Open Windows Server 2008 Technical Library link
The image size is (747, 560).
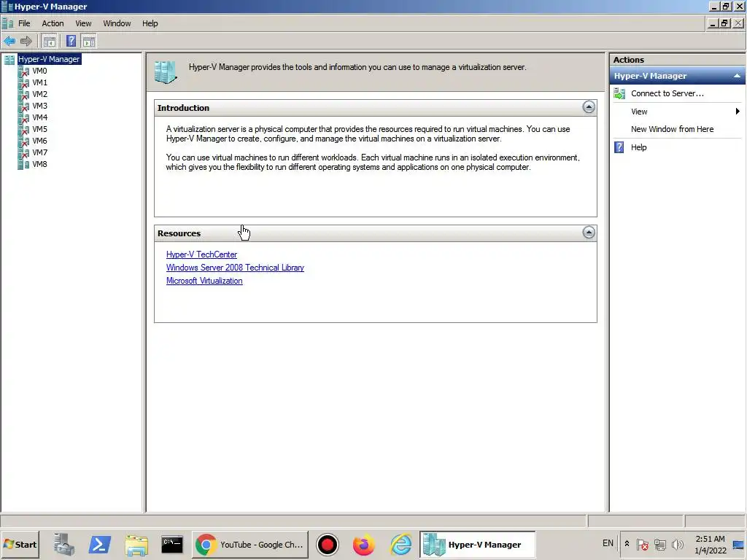pos(235,268)
